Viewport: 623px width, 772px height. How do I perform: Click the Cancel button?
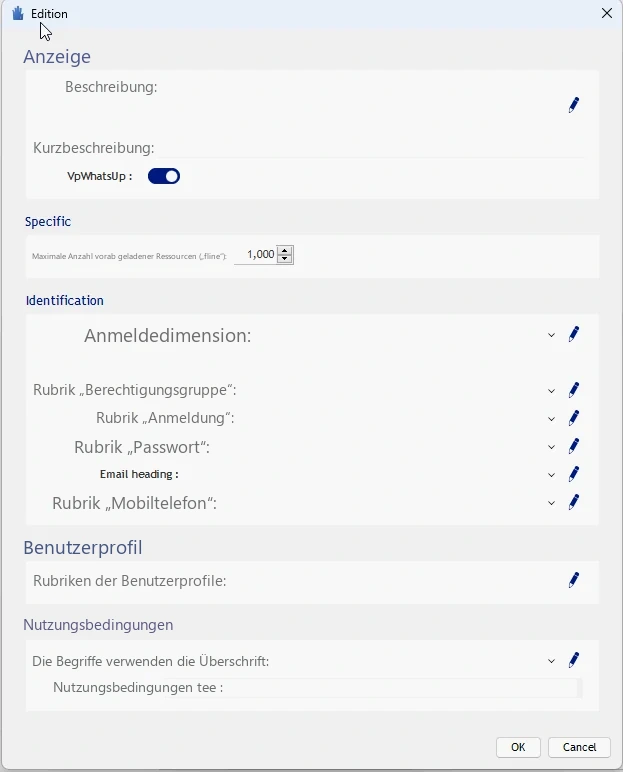tap(579, 747)
